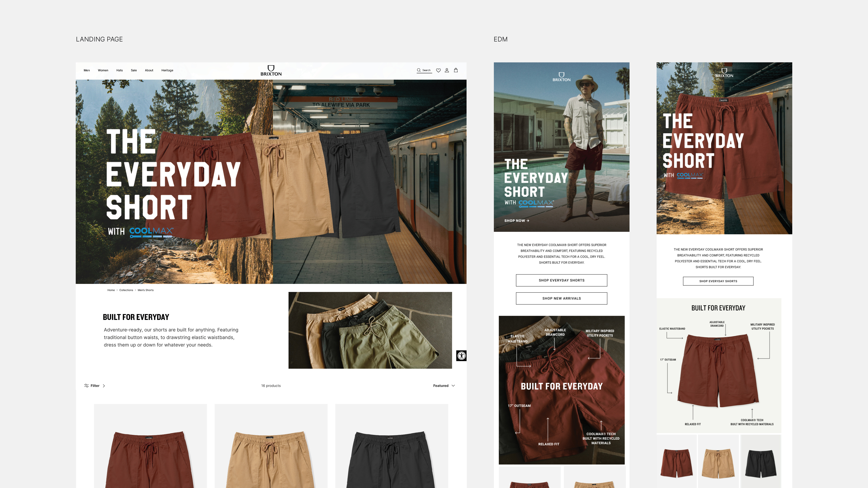
Task: Click the 'EDM' label
Action: pos(500,39)
